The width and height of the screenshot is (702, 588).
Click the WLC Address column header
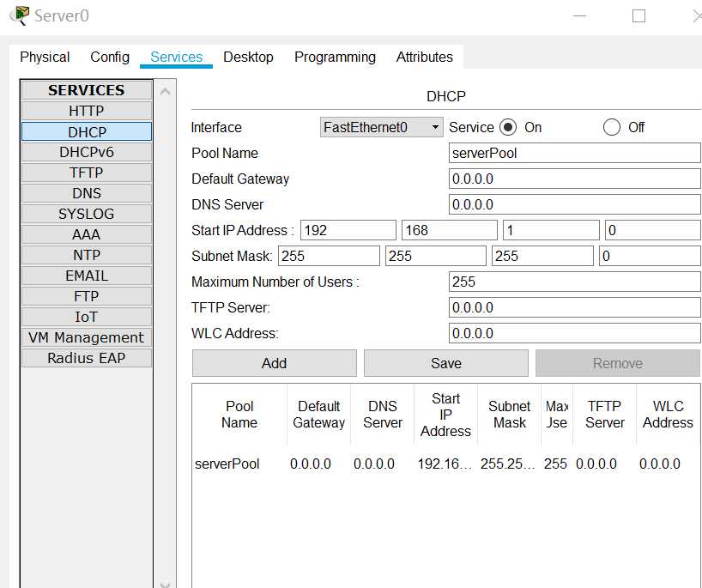pyautogui.click(x=668, y=415)
